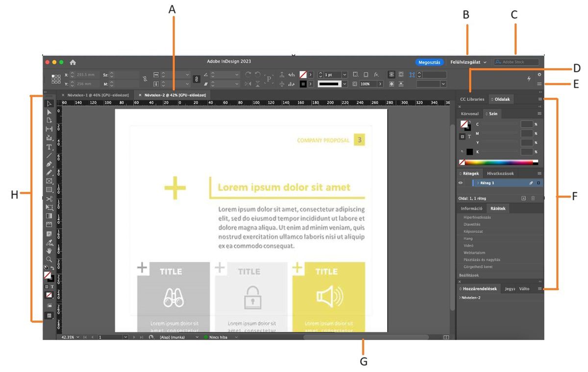Toggle constrain proportions chain for scaling
588x372 pixels.
click(x=196, y=79)
